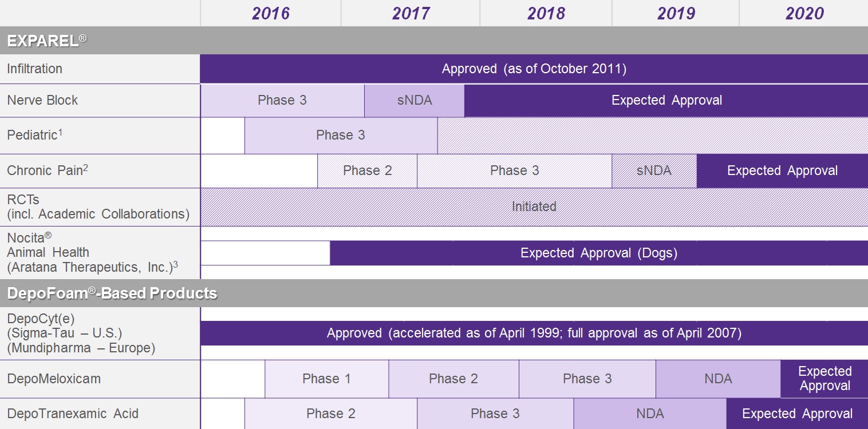
Task: Click the Chronic Pain Phase 2 bar
Action: [367, 170]
